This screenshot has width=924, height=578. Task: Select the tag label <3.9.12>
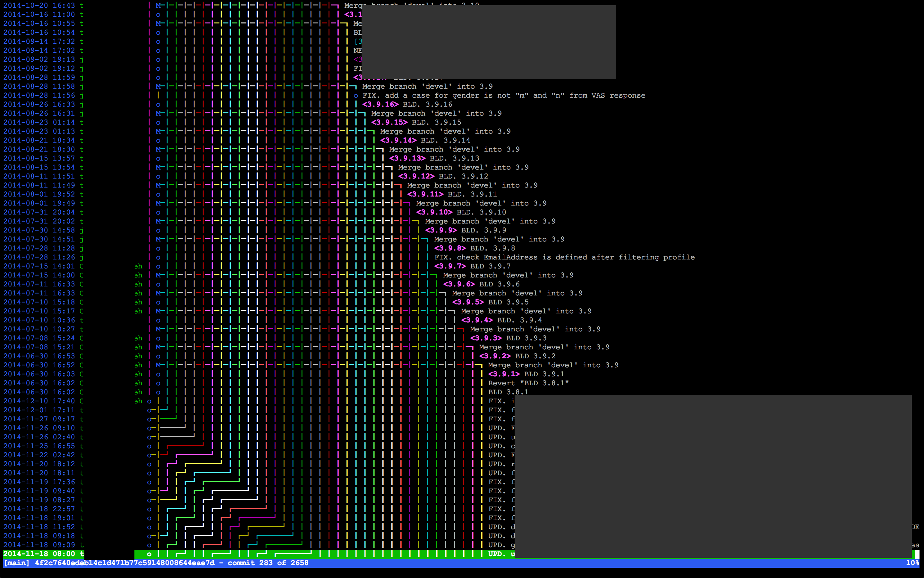coord(416,176)
